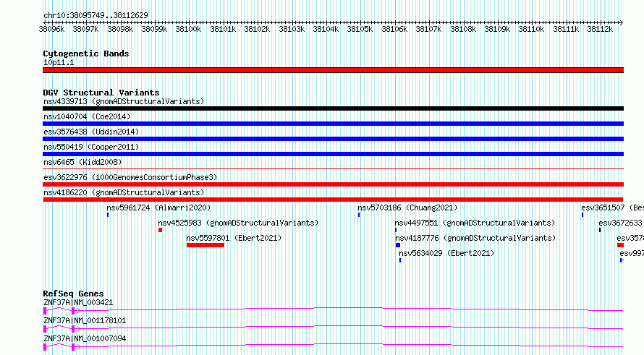The height and width of the screenshot is (355, 644).
Task: Open the nsv5961724 (Almarri2020) label
Action: pyautogui.click(x=158, y=208)
